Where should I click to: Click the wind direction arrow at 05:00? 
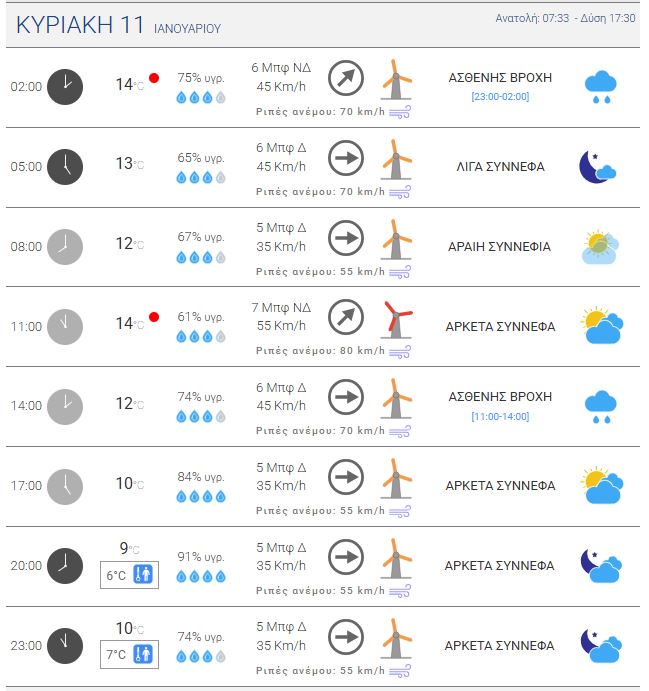(346, 158)
